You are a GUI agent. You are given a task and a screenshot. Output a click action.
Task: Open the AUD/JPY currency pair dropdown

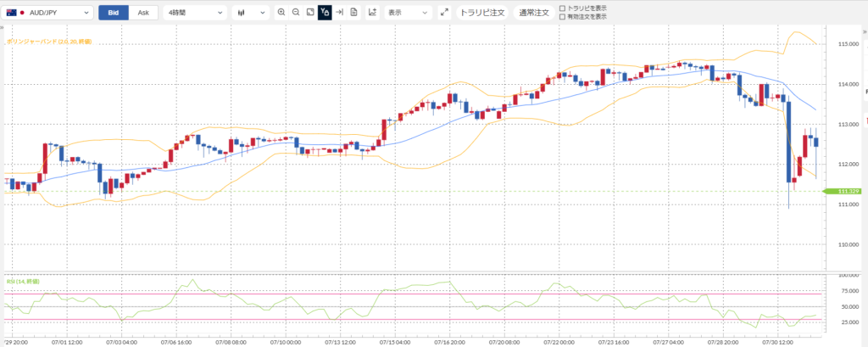pyautogui.click(x=47, y=12)
